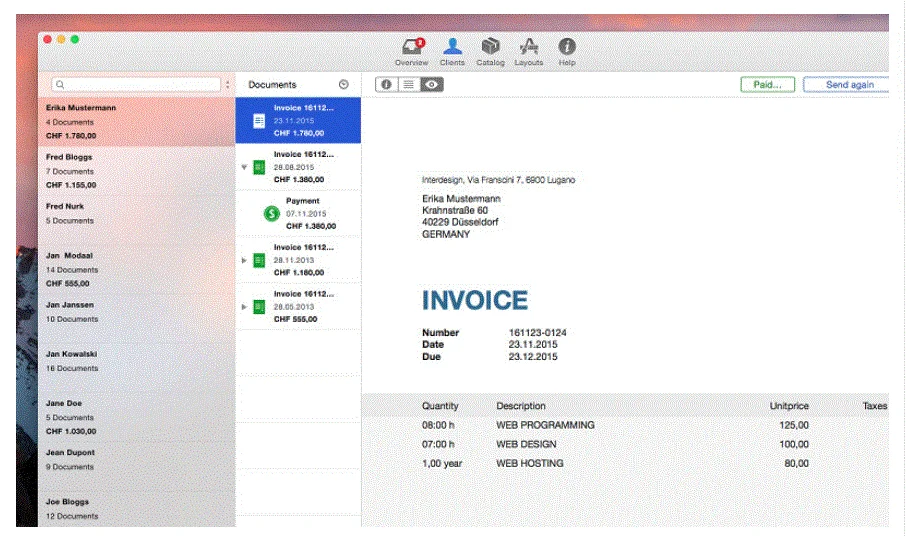Expand the invoice dated 28.11.2013

244,260
